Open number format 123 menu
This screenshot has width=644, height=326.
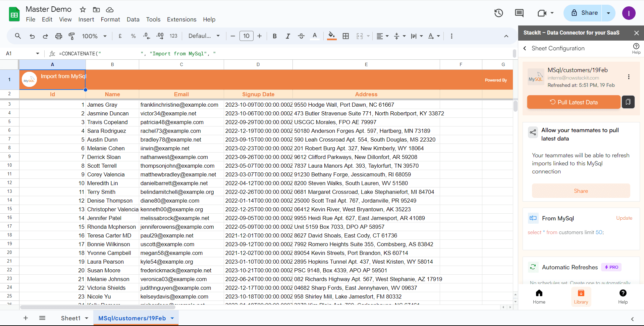[x=173, y=36]
